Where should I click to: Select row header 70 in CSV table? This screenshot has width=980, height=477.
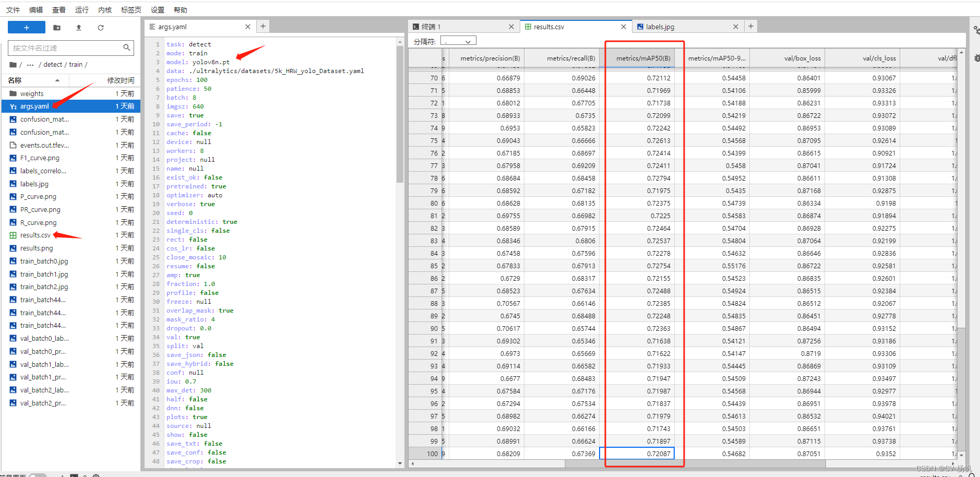click(425, 78)
